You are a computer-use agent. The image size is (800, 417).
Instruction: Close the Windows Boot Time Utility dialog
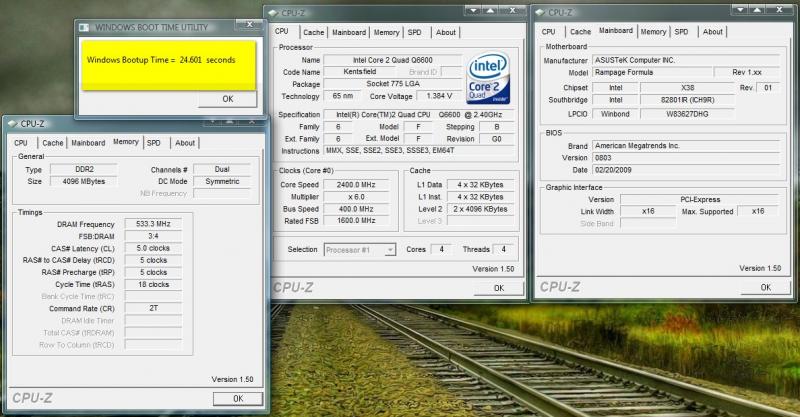[x=249, y=24]
